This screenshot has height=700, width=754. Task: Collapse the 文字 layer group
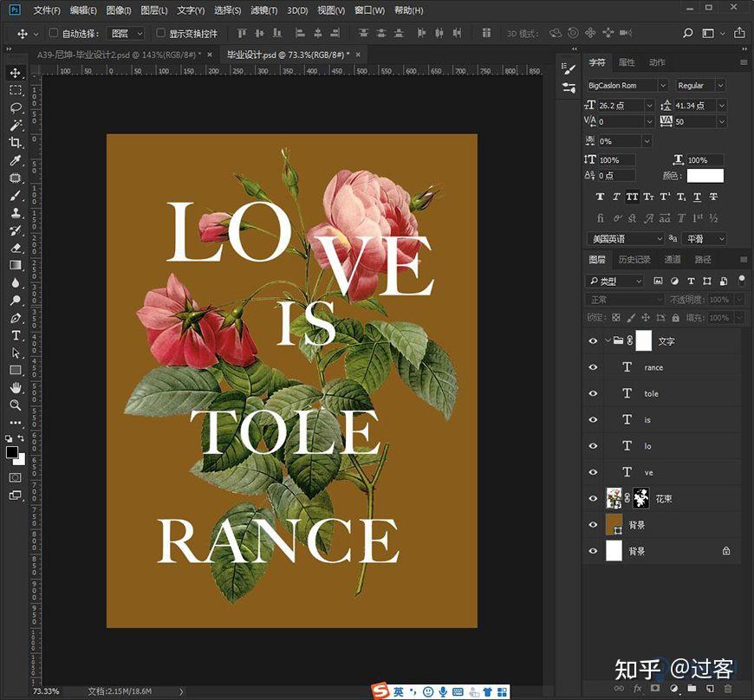pos(608,340)
